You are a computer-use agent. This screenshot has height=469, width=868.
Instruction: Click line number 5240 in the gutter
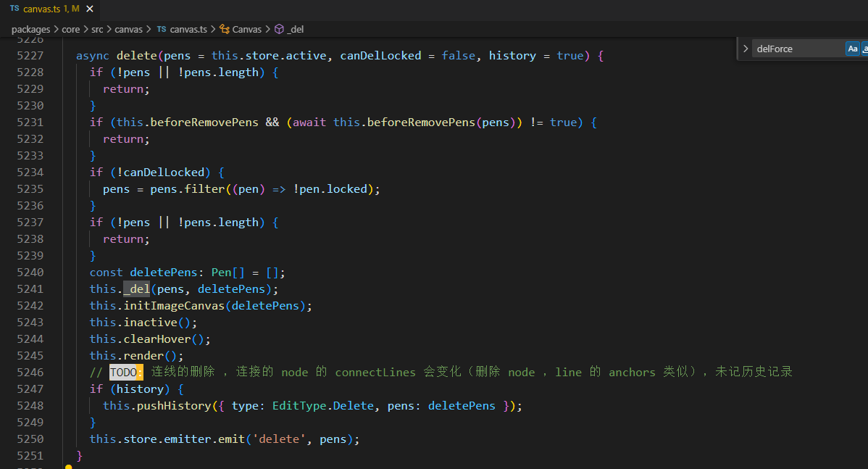coord(30,273)
